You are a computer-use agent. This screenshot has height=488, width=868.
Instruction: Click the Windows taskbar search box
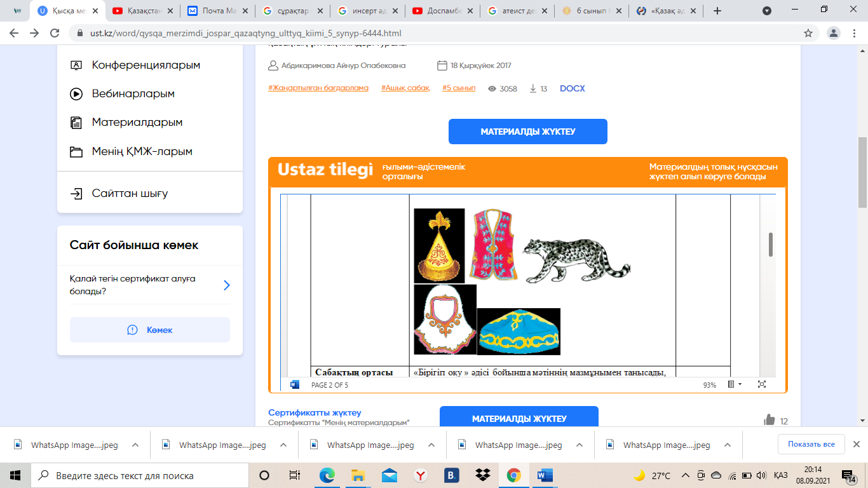pos(139,475)
